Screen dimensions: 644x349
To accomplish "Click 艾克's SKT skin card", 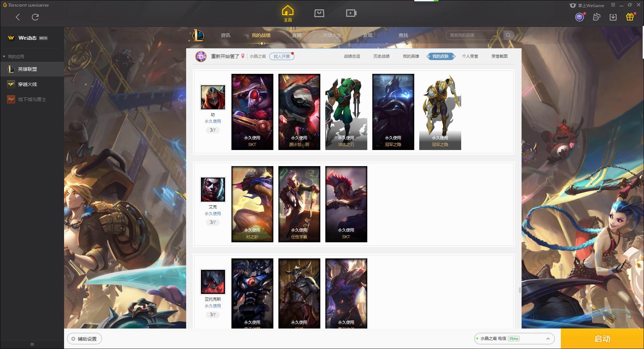I will [x=346, y=204].
